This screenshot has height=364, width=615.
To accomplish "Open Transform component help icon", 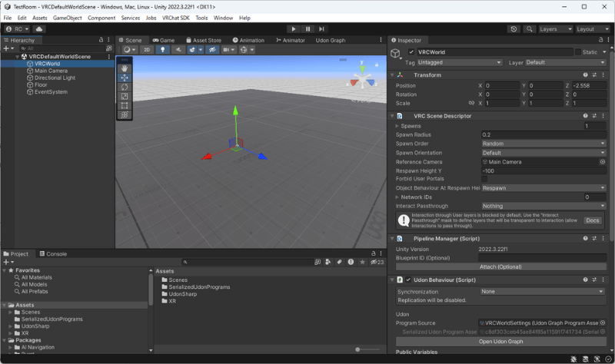I will (585, 74).
